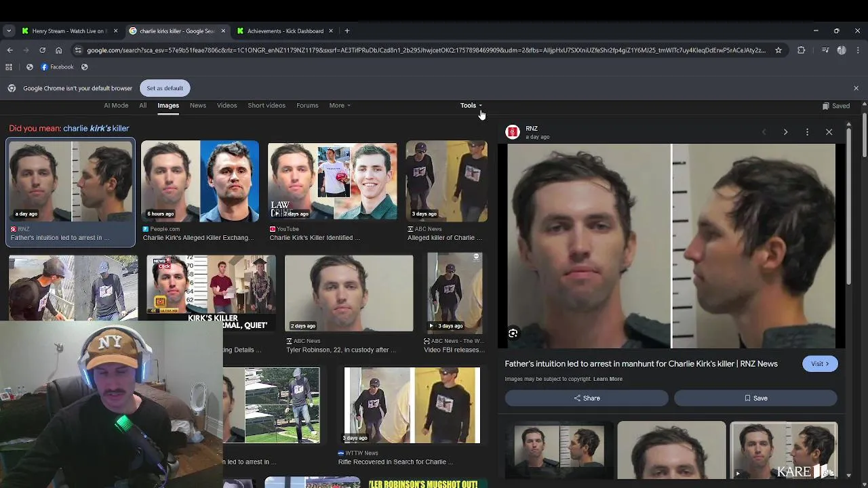The height and width of the screenshot is (488, 868).
Task: Close the Henry Stream tab
Action: coord(115,30)
